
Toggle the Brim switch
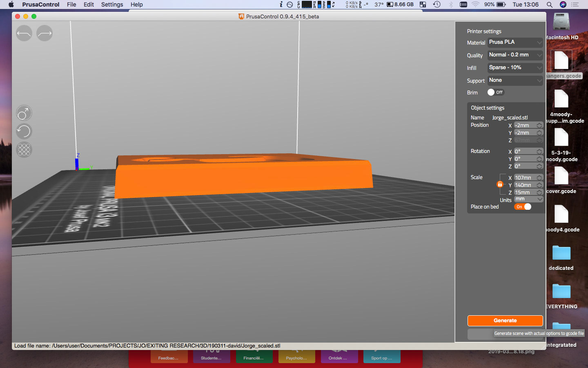pos(495,92)
